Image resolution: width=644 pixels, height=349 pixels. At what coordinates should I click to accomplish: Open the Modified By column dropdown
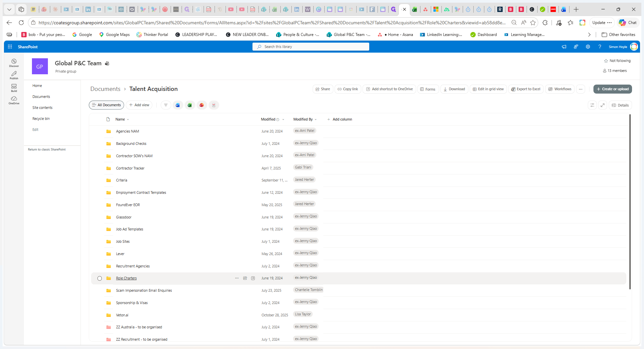(305, 119)
